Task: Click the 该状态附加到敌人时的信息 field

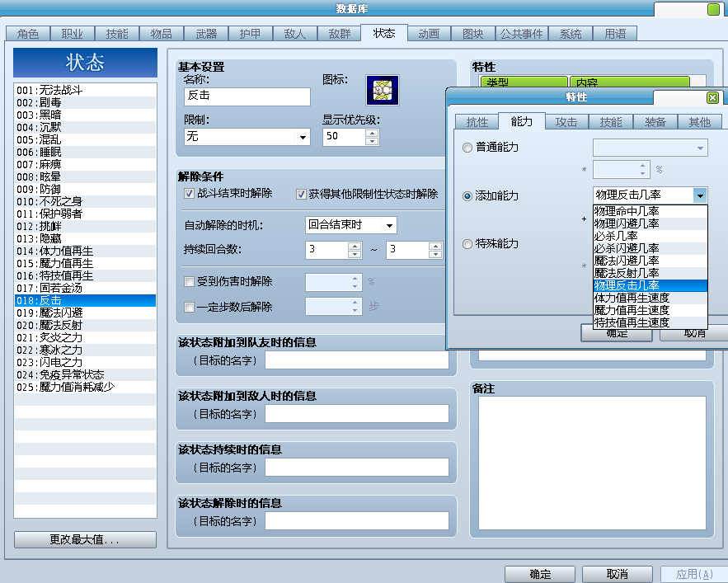Action: pos(356,413)
